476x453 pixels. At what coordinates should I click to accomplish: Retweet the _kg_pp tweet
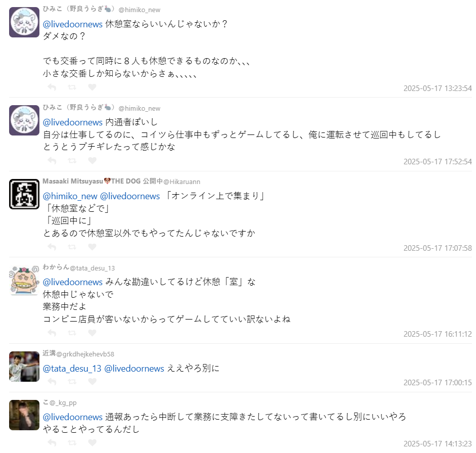72,443
